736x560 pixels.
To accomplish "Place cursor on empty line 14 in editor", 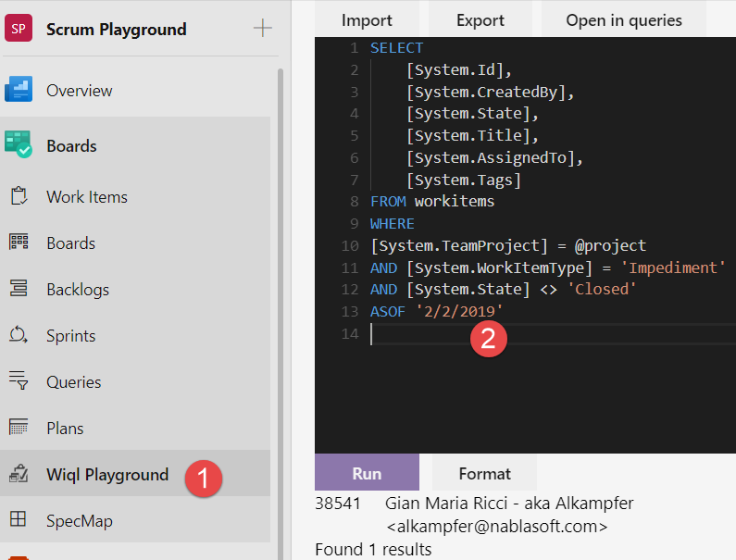I will (555, 335).
